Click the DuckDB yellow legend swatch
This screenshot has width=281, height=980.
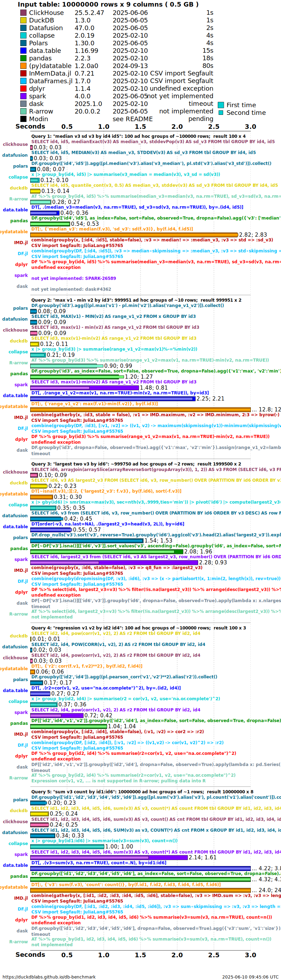click(x=23, y=20)
